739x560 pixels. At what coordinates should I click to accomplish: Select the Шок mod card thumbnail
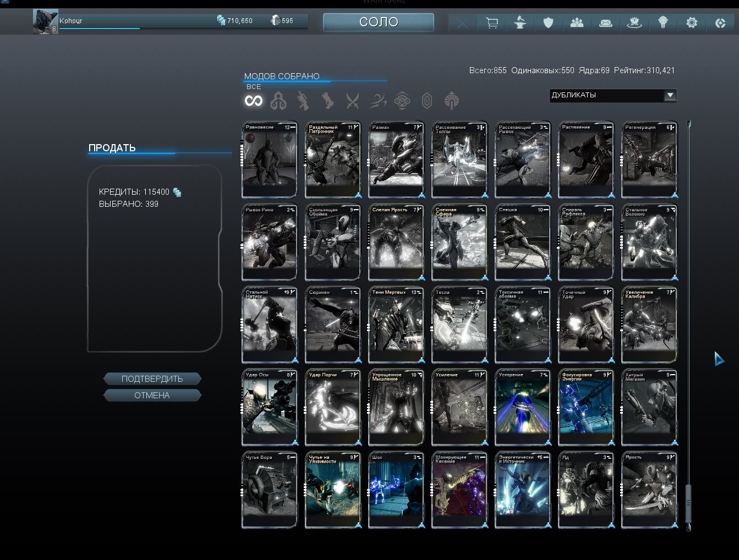pos(396,490)
